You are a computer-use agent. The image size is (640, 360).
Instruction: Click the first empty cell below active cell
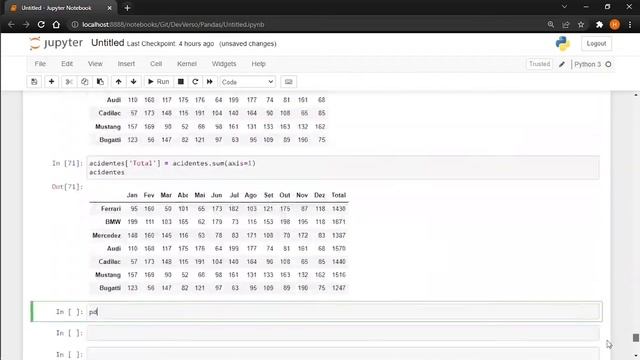tap(344, 333)
